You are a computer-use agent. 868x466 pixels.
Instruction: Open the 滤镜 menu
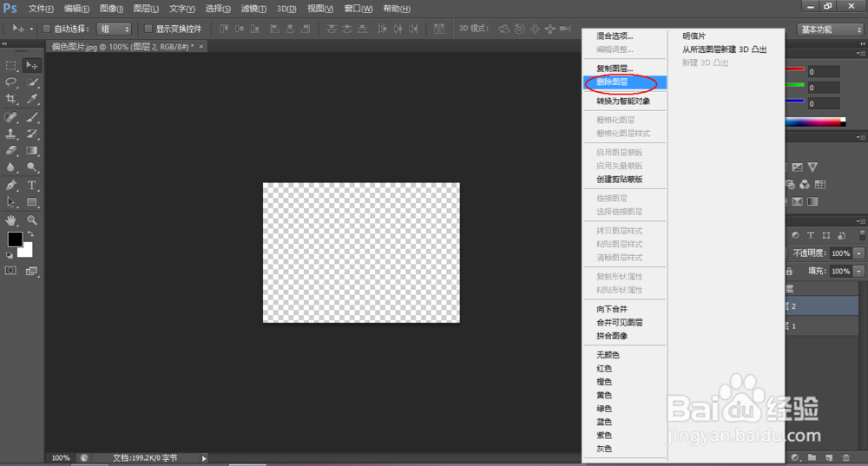(x=253, y=9)
